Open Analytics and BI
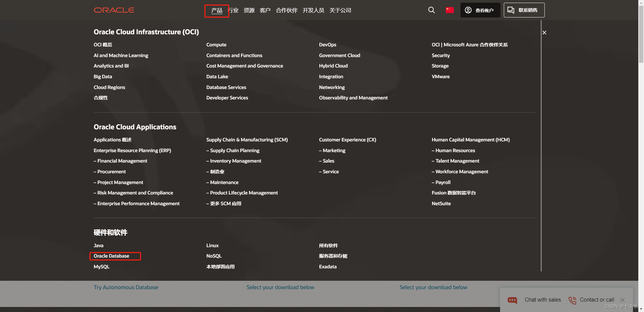The image size is (644, 312). point(111,66)
